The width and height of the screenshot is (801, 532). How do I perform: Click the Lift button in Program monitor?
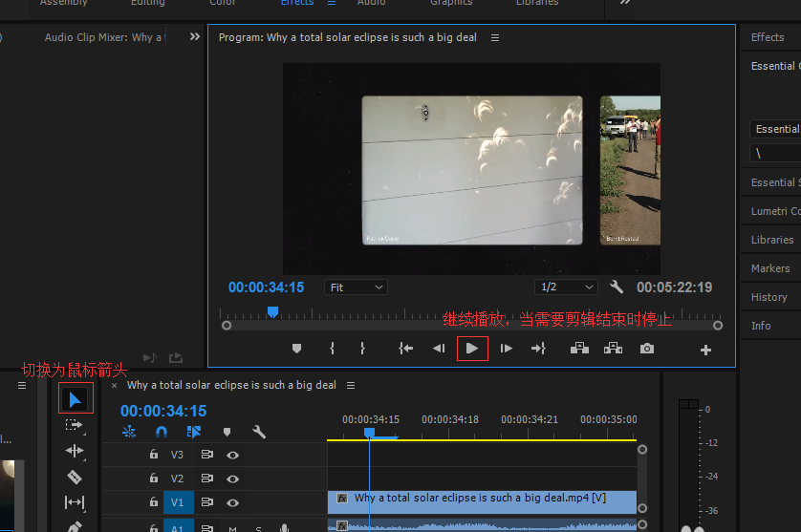pos(579,349)
